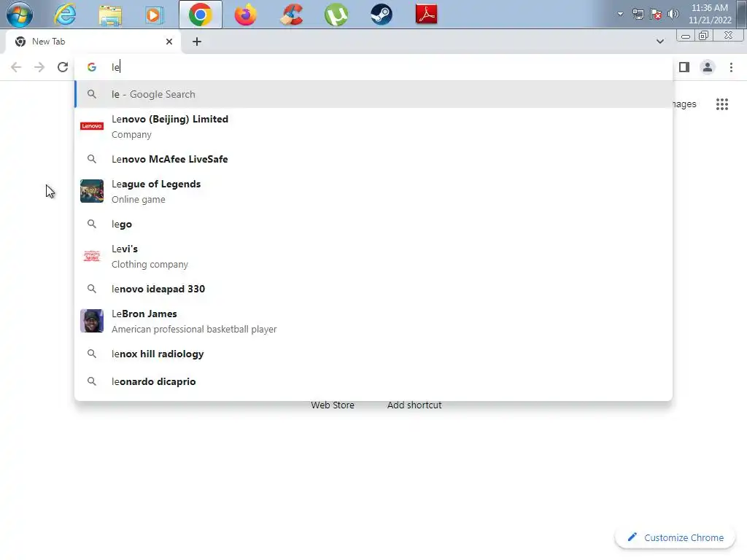Open the volume speaker tray icon
Screen dimensions: 747x560
673,14
